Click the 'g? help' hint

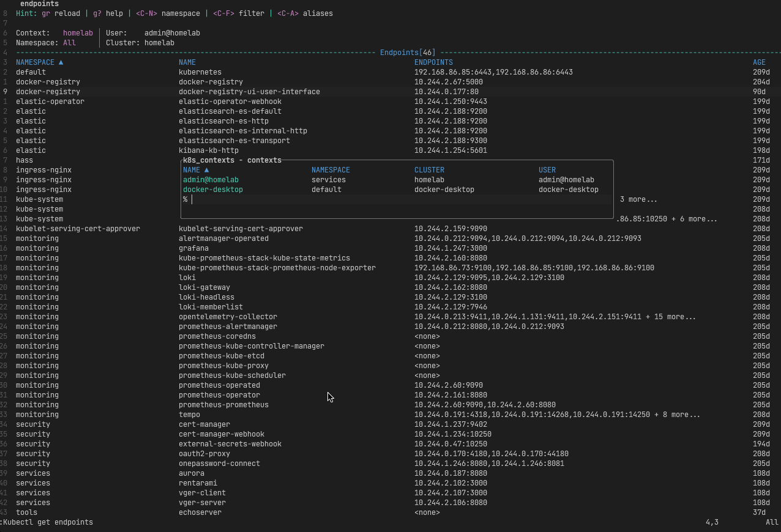click(x=108, y=13)
